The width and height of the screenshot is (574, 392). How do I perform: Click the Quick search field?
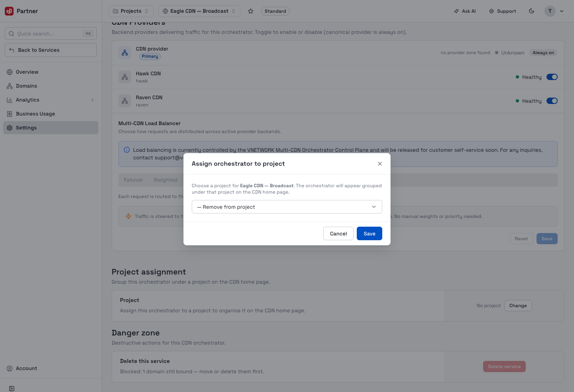(51, 34)
